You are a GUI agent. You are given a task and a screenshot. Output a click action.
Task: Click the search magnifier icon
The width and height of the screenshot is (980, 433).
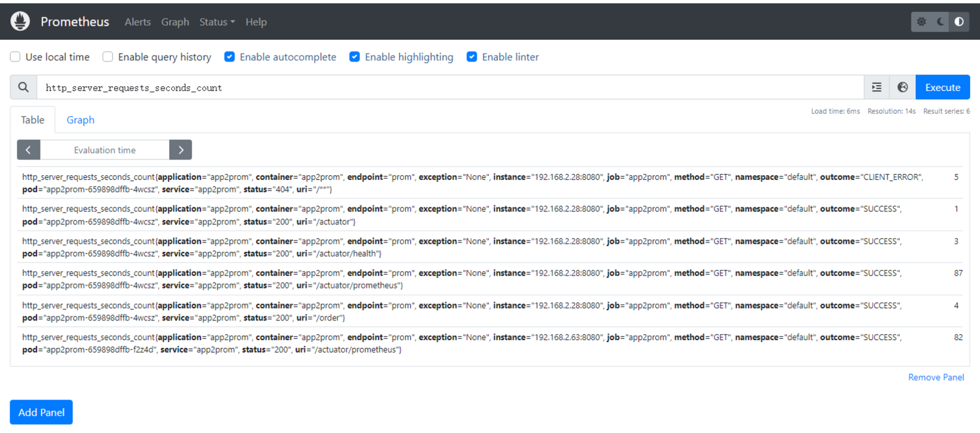click(24, 87)
